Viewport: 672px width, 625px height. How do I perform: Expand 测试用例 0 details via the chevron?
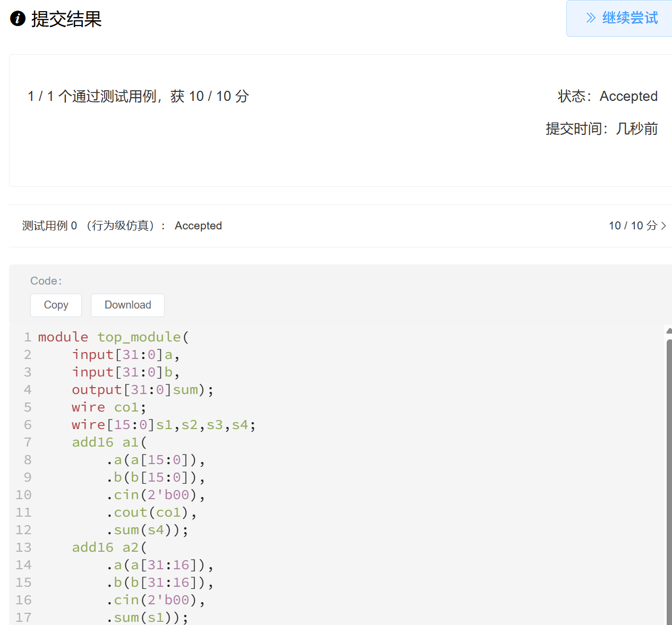click(x=664, y=226)
